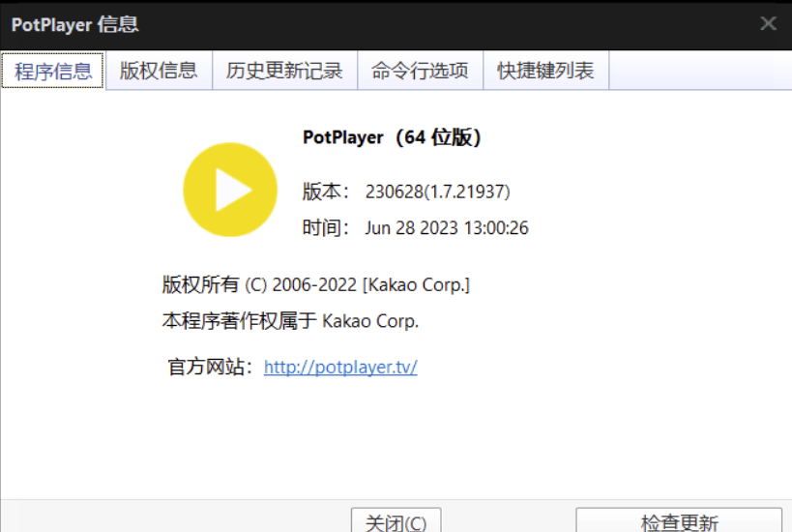The image size is (792, 532).
Task: Click the PotPlayer (64 位版) heading
Action: (x=392, y=137)
